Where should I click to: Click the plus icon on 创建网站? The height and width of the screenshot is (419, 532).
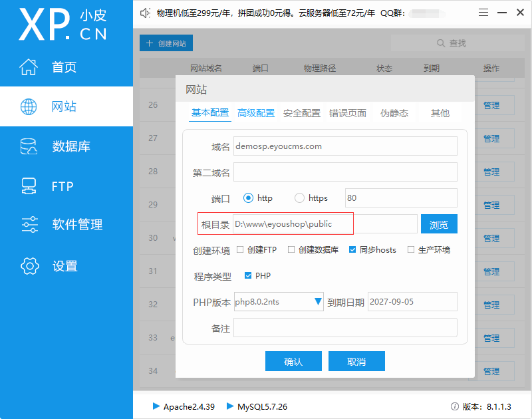pyautogui.click(x=149, y=43)
